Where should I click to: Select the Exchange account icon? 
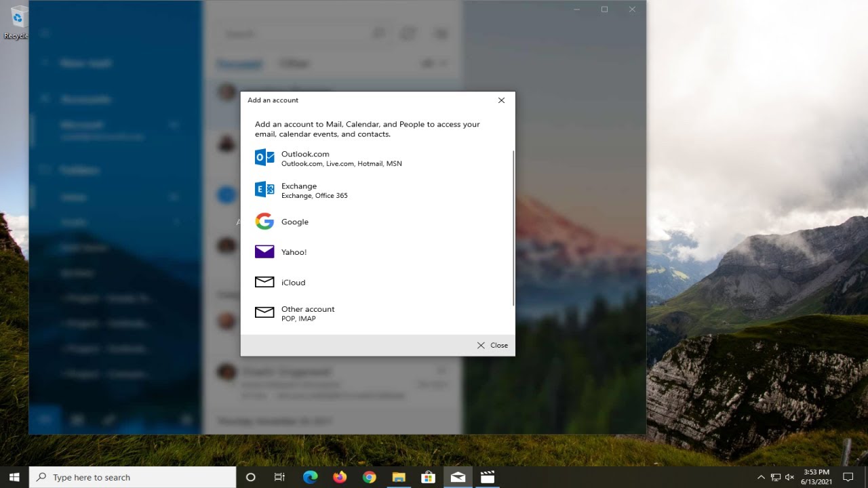pyautogui.click(x=264, y=190)
